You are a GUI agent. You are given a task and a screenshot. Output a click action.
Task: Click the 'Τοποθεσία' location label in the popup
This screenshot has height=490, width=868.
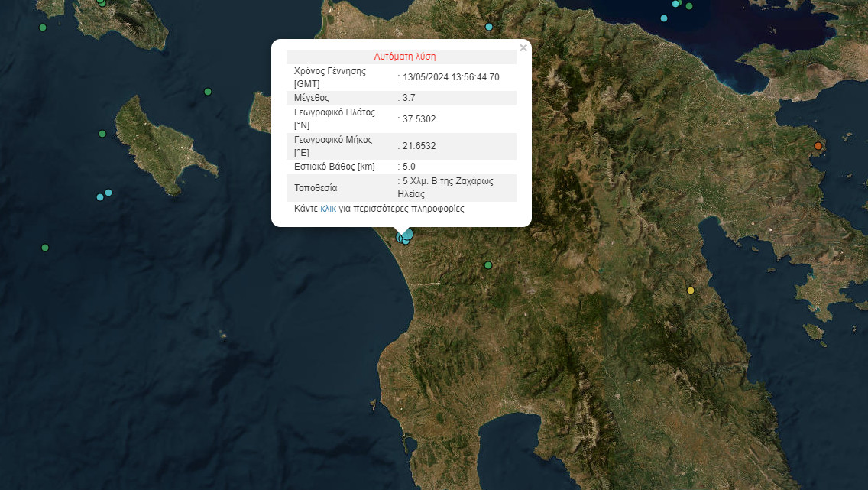coord(316,188)
